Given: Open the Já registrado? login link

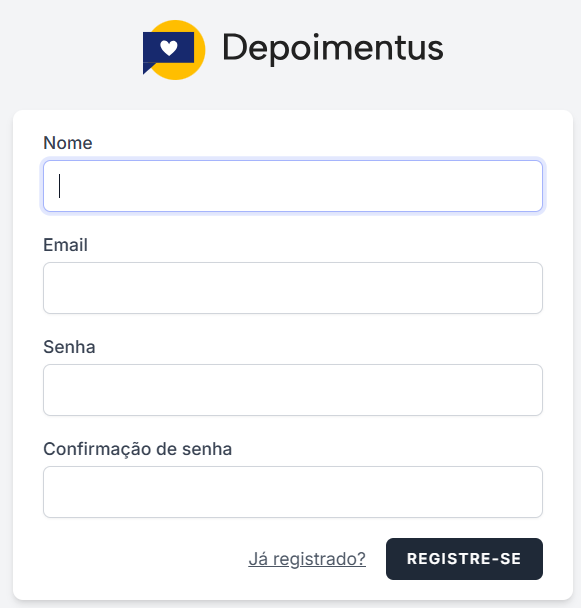Looking at the screenshot, I should click(x=307, y=559).
